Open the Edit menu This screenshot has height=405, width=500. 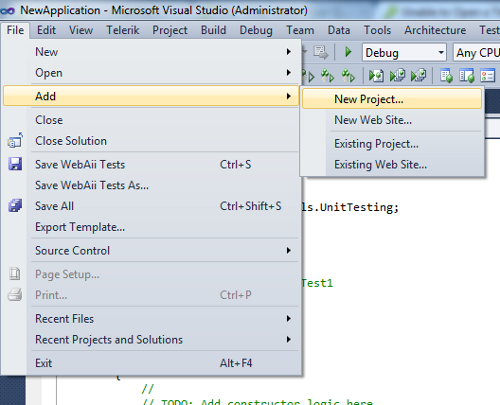pyautogui.click(x=46, y=30)
